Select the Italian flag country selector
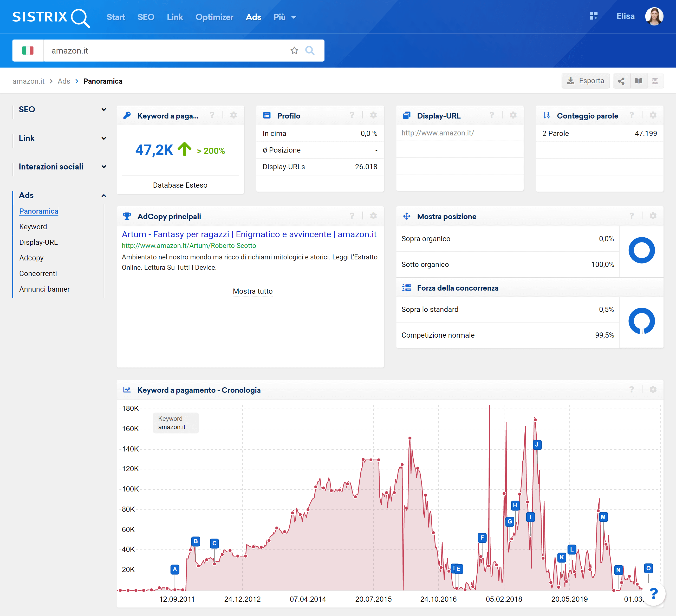Viewport: 676px width, 616px height. point(28,51)
